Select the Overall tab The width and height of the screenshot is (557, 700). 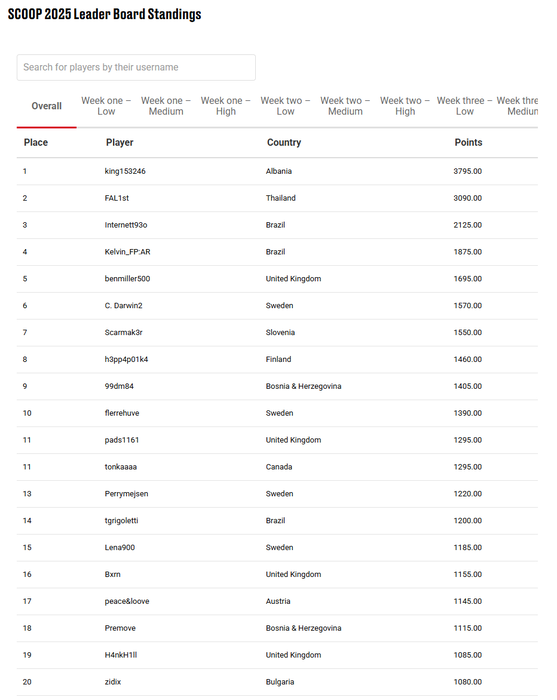[46, 106]
